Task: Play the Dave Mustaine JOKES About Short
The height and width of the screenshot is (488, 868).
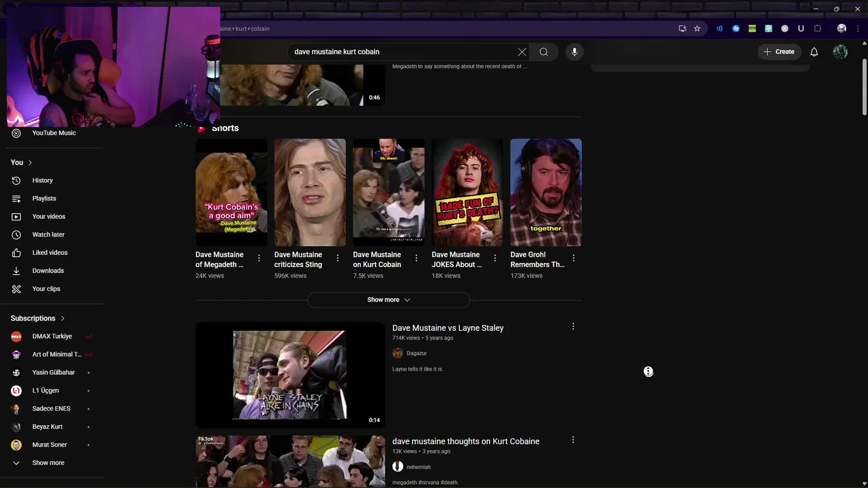Action: 467,192
